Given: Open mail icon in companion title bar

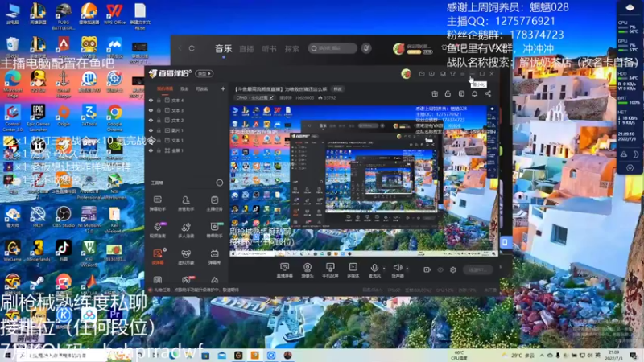Looking at the screenshot, I should [x=422, y=74].
